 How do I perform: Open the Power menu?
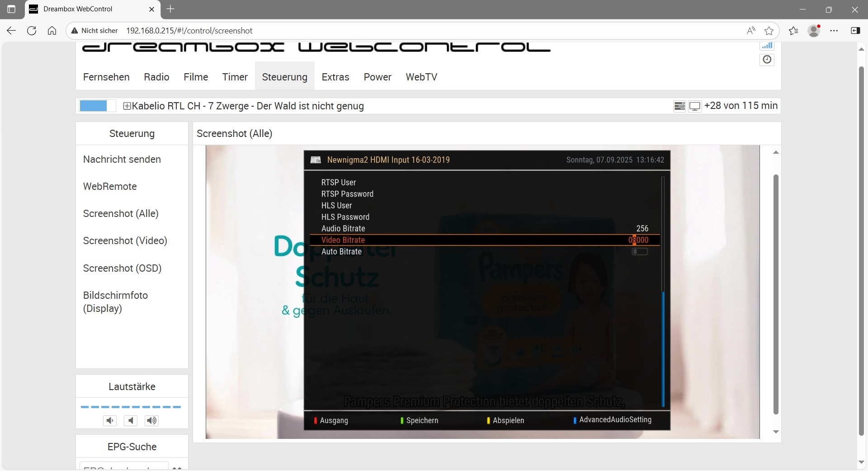point(377,77)
